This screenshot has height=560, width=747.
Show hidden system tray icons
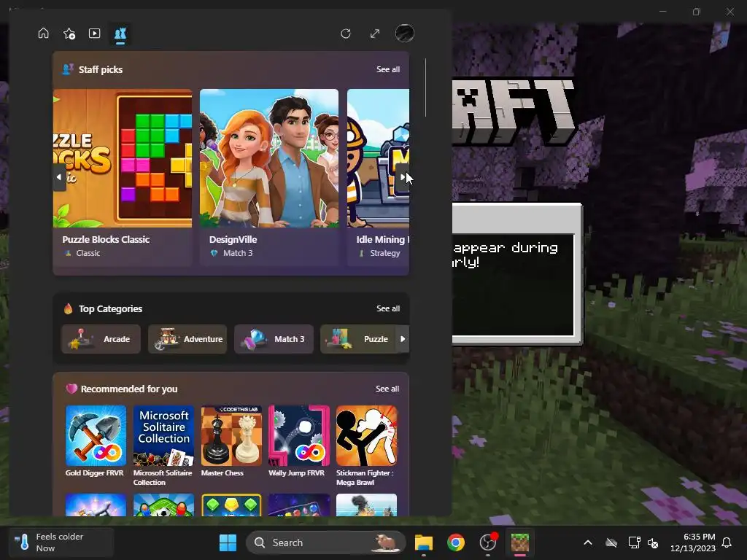[588, 542]
